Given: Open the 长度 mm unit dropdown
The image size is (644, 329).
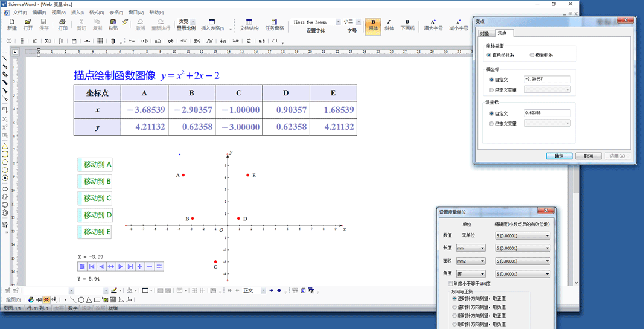Looking at the screenshot, I should (x=471, y=248).
